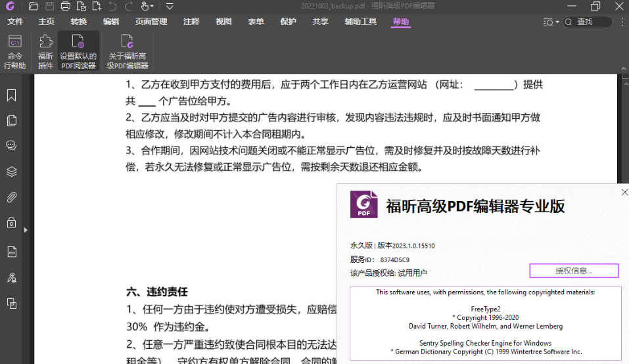
Task: Click the Foxit logo in title bar
Action: (x=11, y=6)
